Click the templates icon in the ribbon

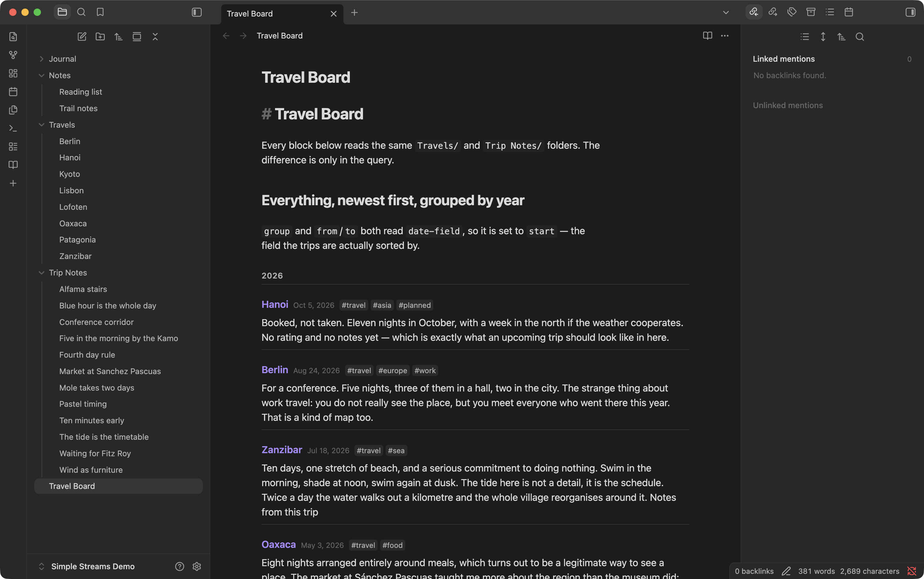click(13, 110)
